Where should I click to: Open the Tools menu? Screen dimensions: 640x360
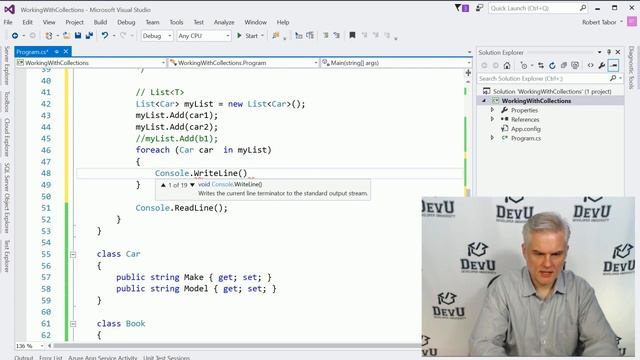[x=176, y=22]
